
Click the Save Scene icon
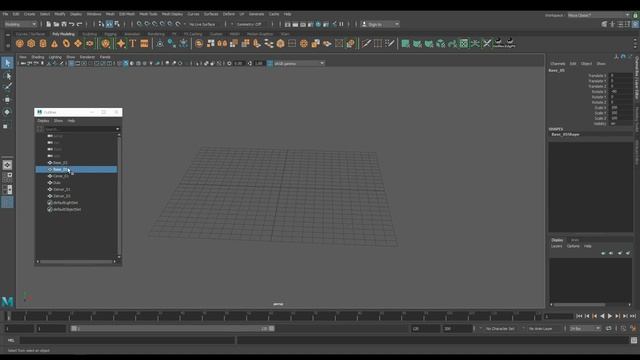tap(64, 24)
